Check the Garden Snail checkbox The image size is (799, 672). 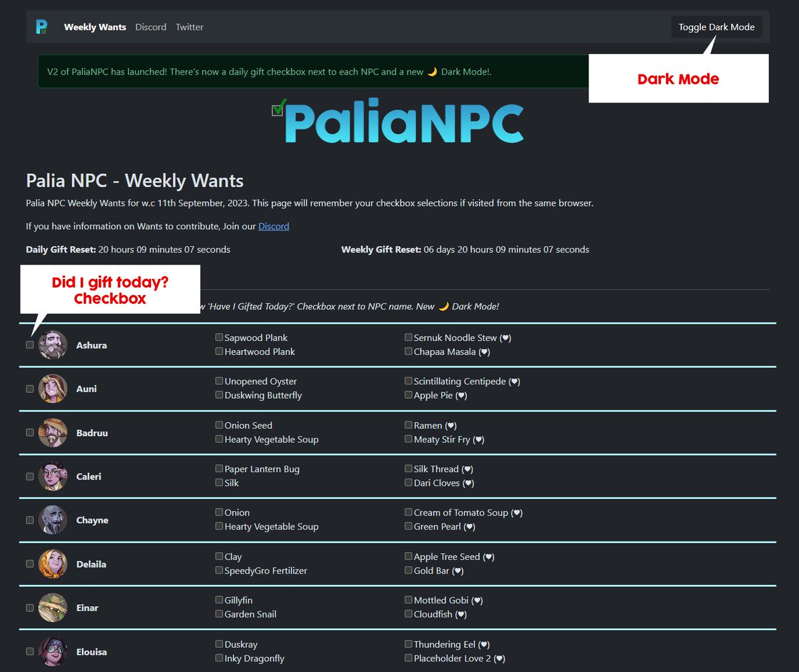219,614
